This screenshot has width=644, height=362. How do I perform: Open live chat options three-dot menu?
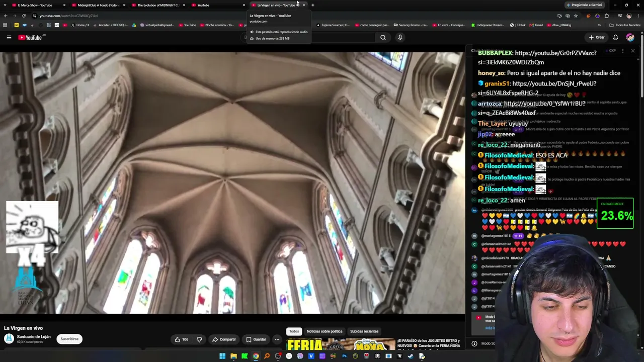(x=623, y=51)
